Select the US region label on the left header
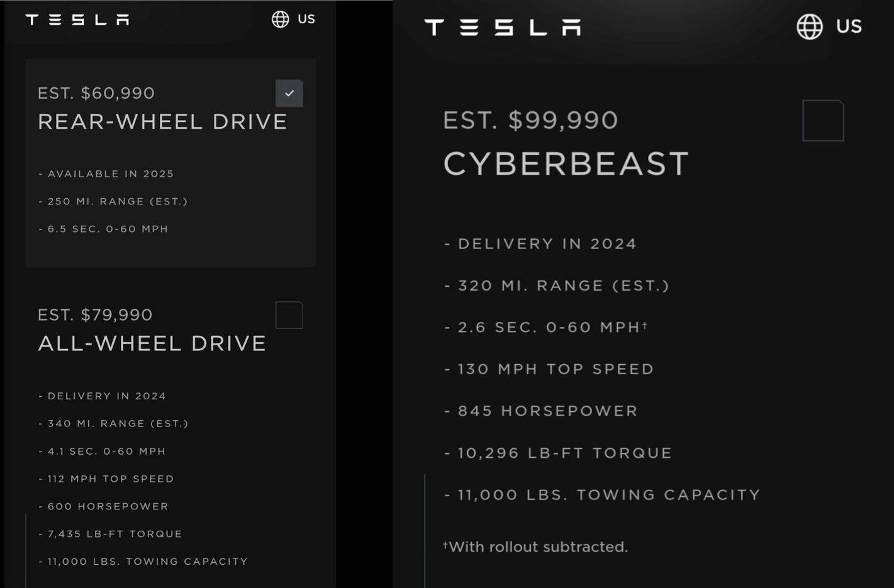This screenshot has width=894, height=588. (x=306, y=19)
